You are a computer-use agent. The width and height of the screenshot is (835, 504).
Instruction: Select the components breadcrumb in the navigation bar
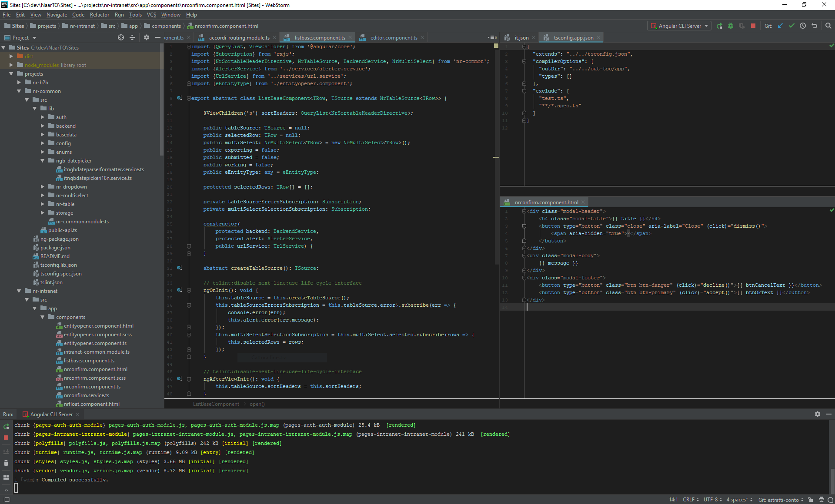pyautogui.click(x=162, y=26)
